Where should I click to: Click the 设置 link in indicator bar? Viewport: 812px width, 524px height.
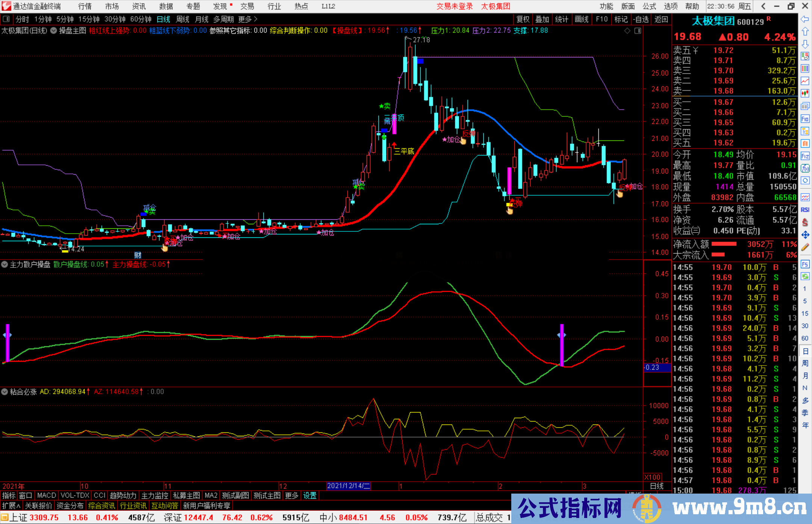pyautogui.click(x=310, y=495)
